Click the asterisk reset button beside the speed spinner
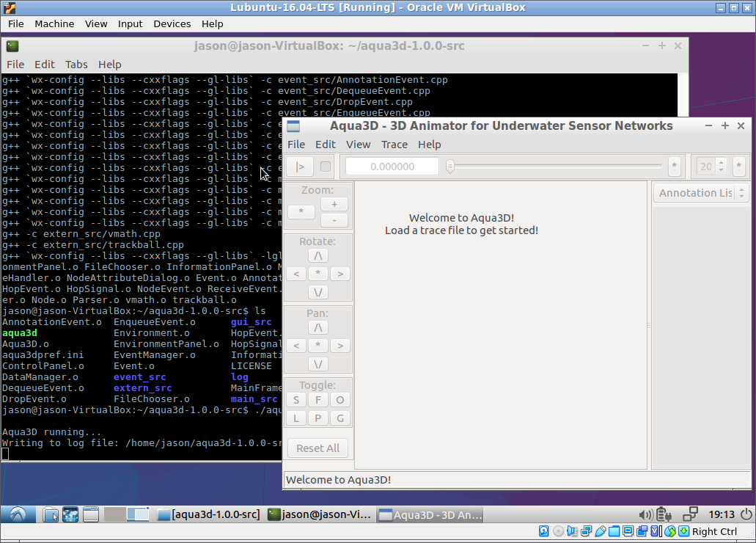The width and height of the screenshot is (756, 543). (738, 167)
